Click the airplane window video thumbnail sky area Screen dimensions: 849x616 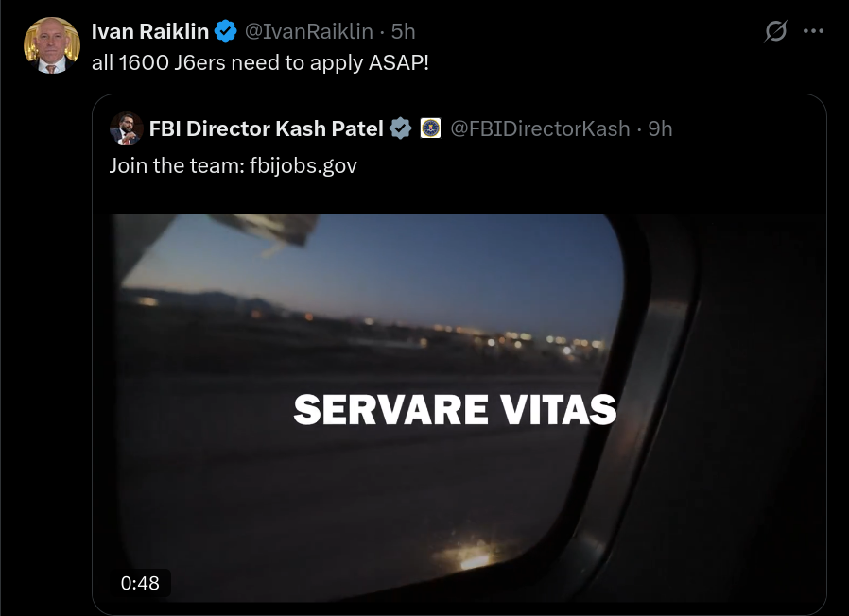click(379, 260)
